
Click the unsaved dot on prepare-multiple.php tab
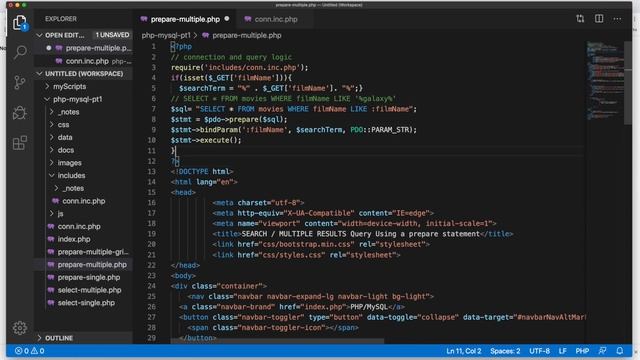click(x=227, y=19)
